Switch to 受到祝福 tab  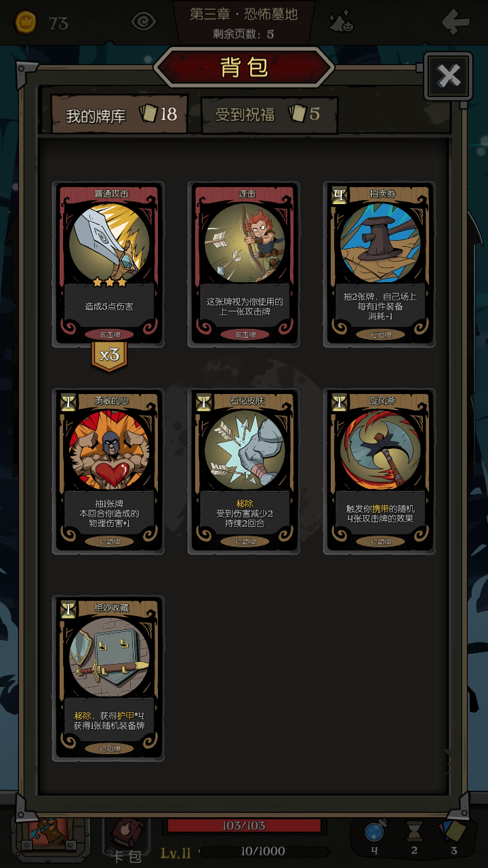tap(269, 114)
